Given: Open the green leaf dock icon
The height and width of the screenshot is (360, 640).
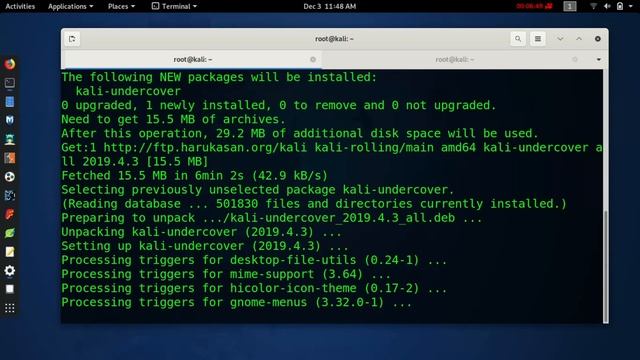Looking at the screenshot, I should (x=10, y=233).
